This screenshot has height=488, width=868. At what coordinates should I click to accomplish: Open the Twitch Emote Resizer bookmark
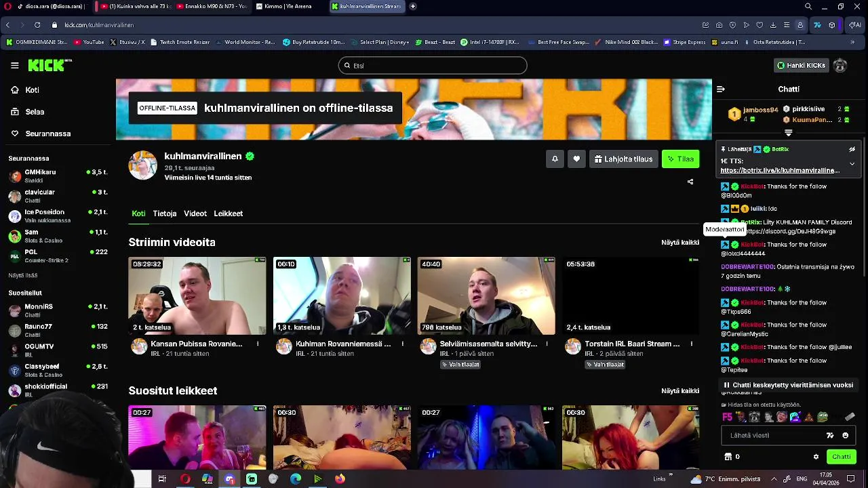[x=180, y=42]
